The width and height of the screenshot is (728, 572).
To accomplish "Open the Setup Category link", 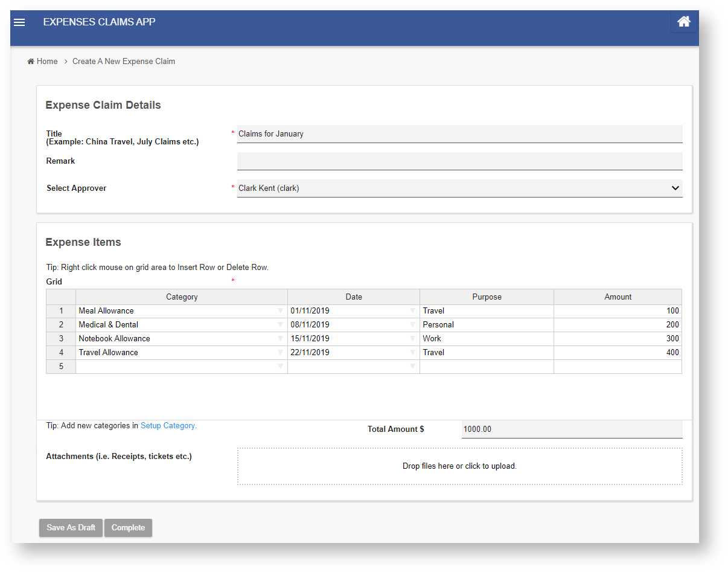I will pos(167,426).
